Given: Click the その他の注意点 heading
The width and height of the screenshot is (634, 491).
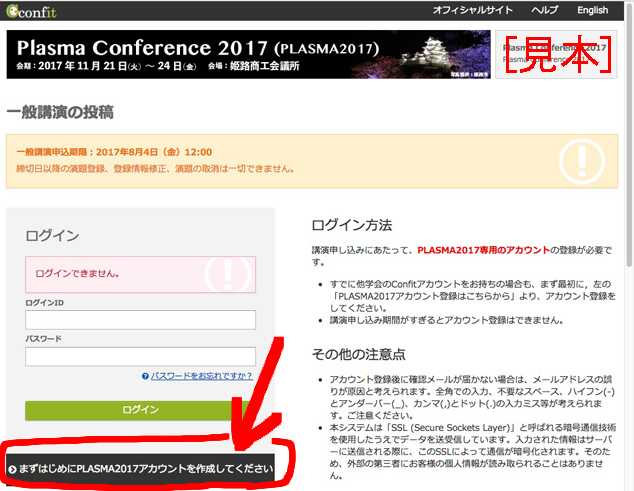Looking at the screenshot, I should 359,354.
